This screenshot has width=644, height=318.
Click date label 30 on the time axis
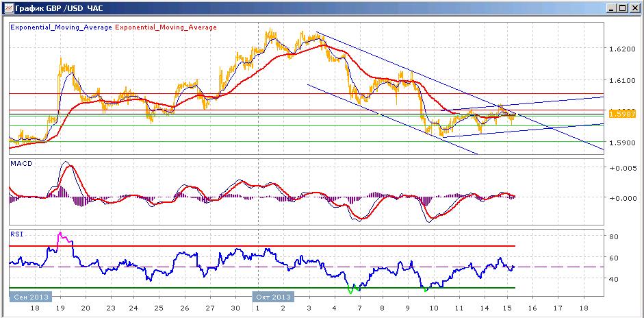pyautogui.click(x=235, y=308)
